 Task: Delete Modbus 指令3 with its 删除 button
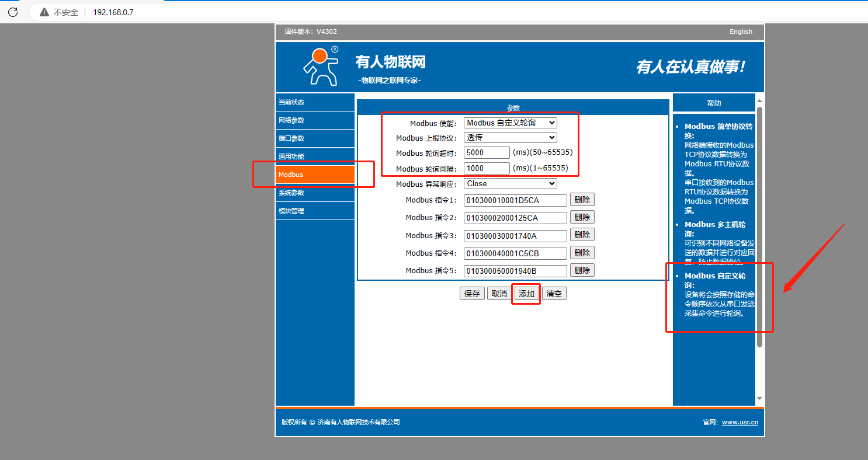tap(582, 235)
